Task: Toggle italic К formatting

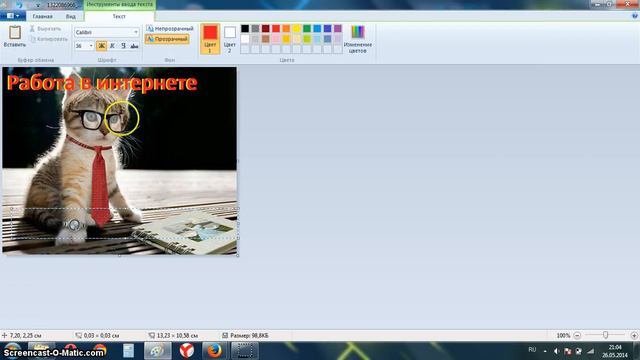Action: (113, 46)
